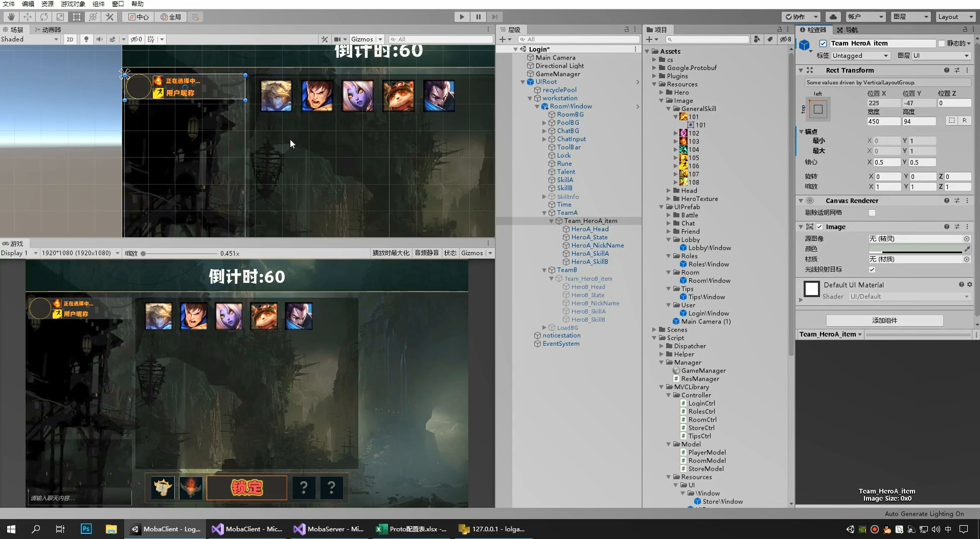Search by label tag icon in Project panel
This screenshot has height=539, width=980.
pos(770,39)
